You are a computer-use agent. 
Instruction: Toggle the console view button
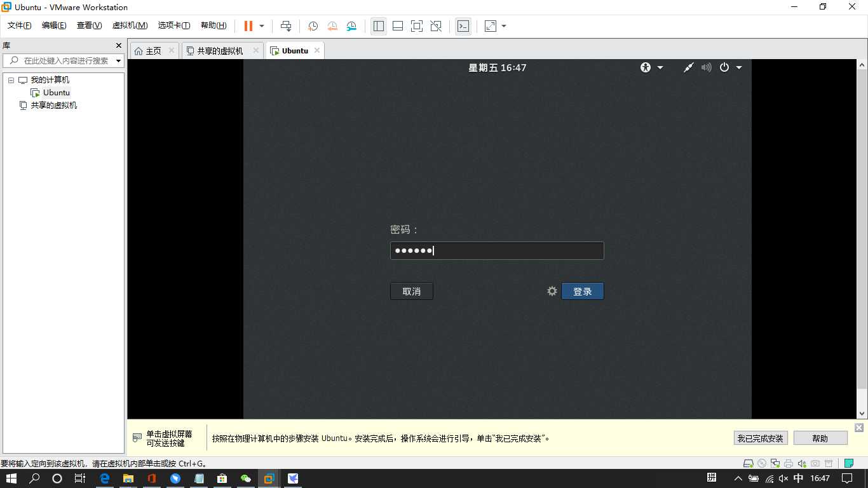tap(463, 26)
